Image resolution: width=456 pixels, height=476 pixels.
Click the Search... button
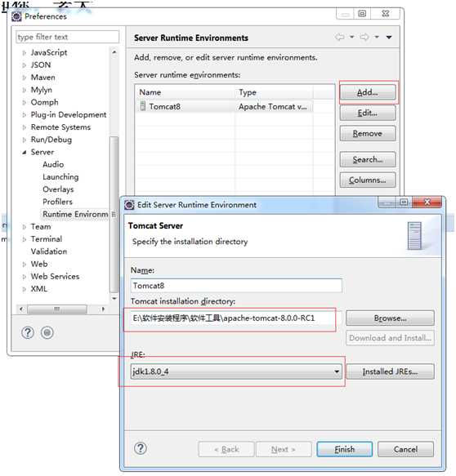[x=368, y=159]
